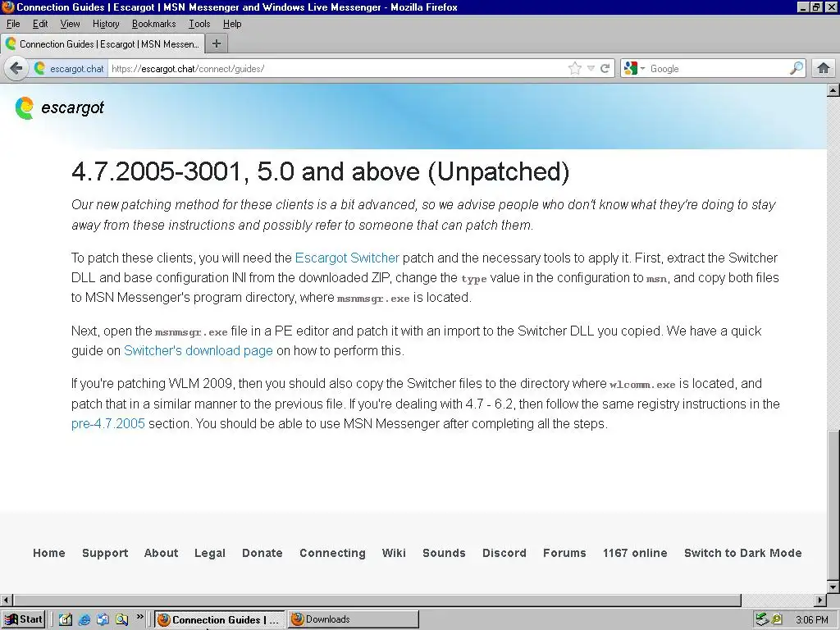Screen dimensions: 840x630
Task: Follow the Escargot Switcher link
Action: coord(347,258)
